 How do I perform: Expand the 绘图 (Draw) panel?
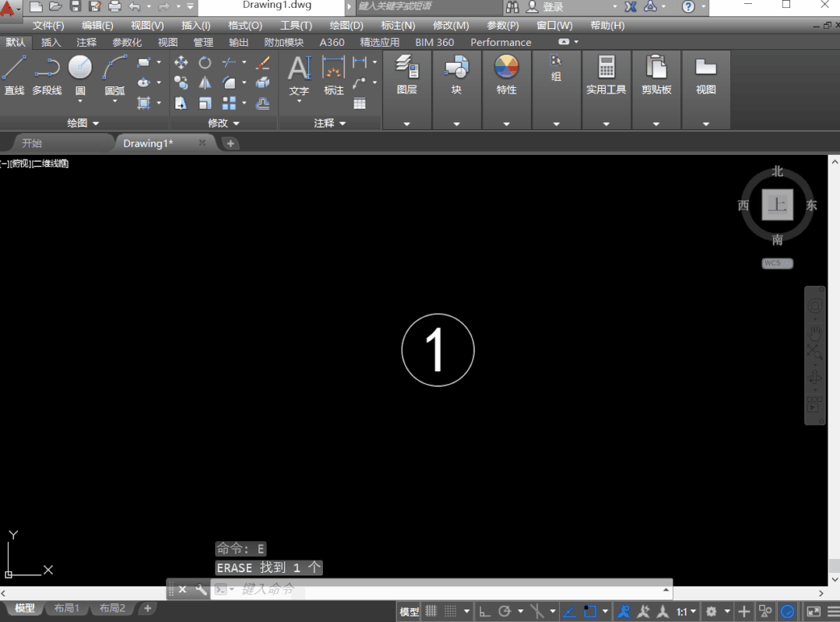pos(83,123)
